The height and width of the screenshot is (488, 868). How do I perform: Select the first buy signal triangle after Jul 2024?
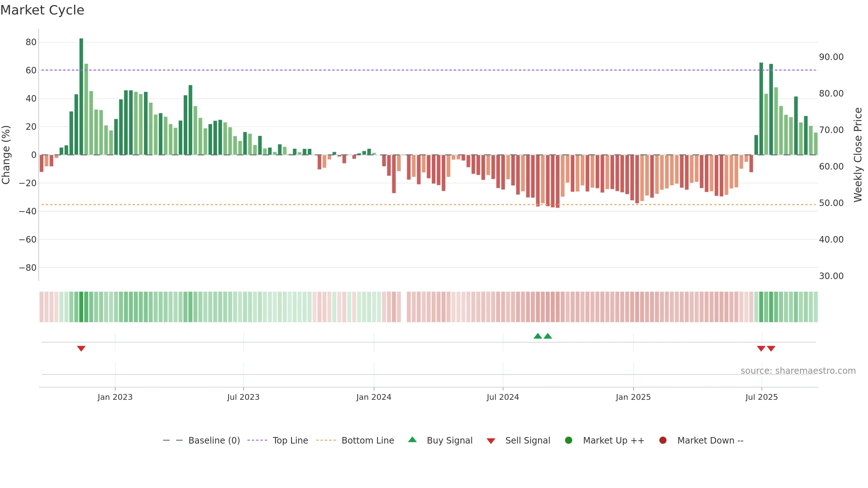pos(538,336)
